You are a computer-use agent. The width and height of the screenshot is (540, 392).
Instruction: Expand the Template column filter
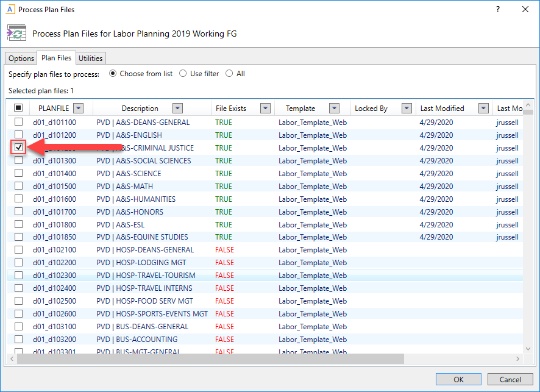click(334, 109)
